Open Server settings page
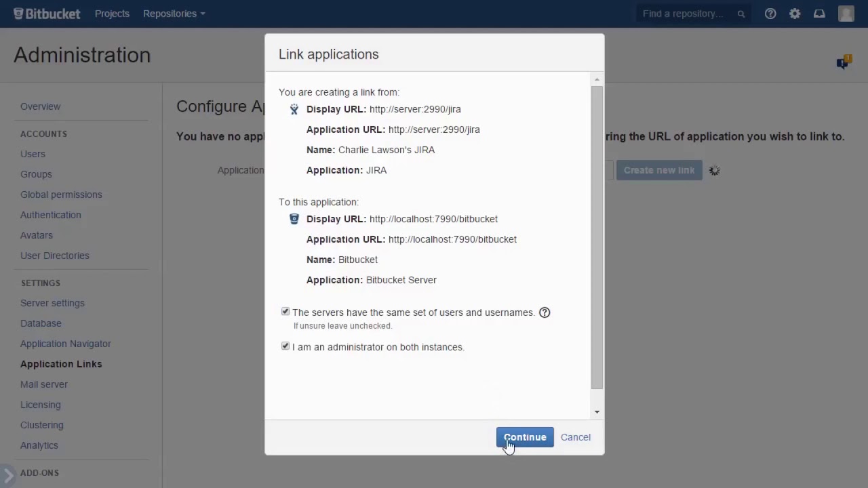Screen dimensions: 868x488 52,303
